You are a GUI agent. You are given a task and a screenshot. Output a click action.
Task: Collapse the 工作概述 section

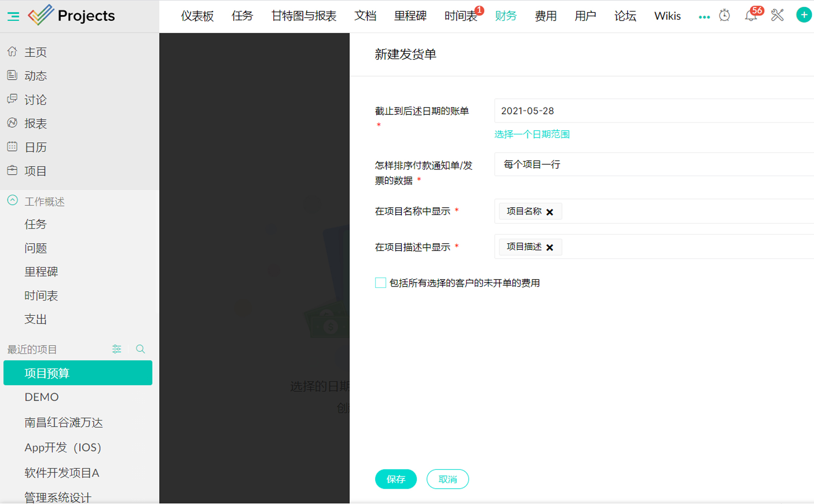[x=12, y=201]
